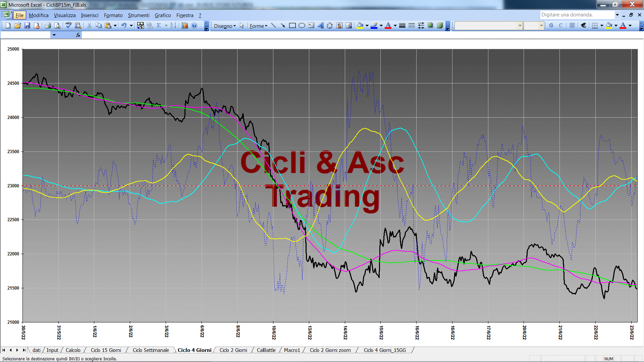Click the Euro currency format icon
Viewport: 644px width, 362px height.
pyautogui.click(x=584, y=25)
